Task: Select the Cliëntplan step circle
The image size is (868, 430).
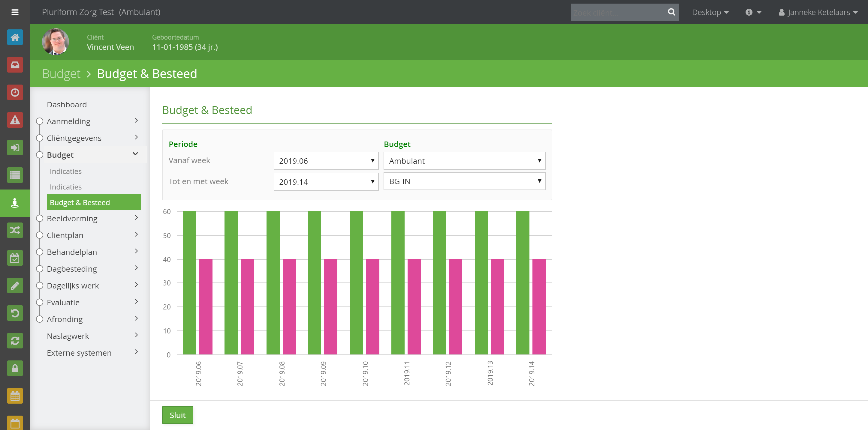Action: 40,235
